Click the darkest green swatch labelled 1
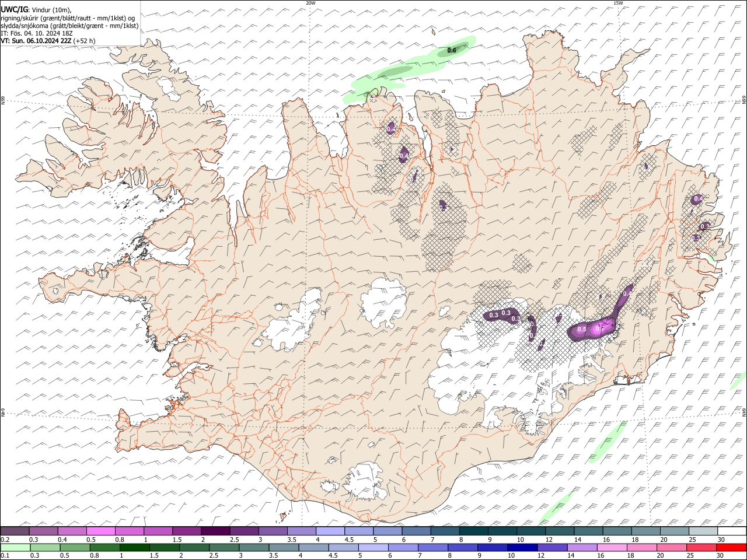 point(134,547)
